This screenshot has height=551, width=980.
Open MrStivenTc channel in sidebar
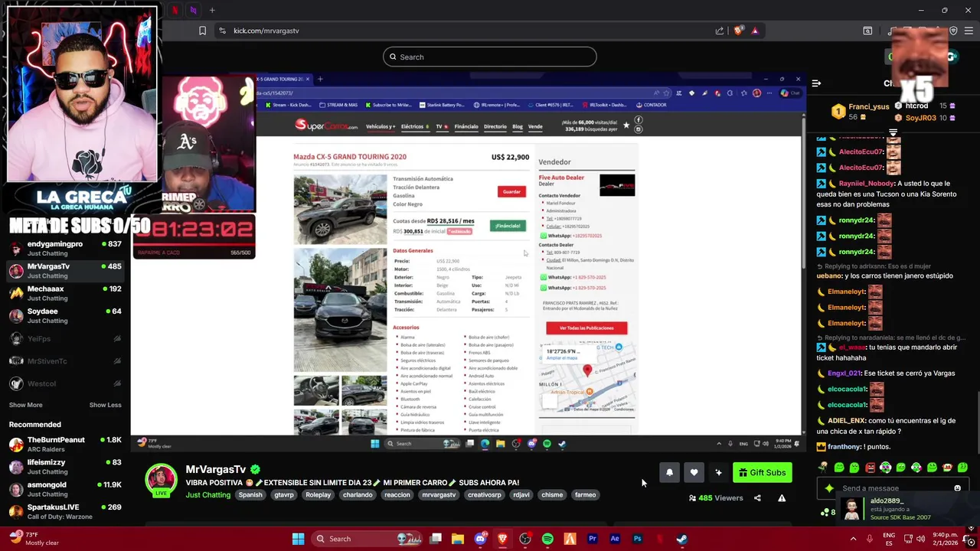tap(65, 360)
